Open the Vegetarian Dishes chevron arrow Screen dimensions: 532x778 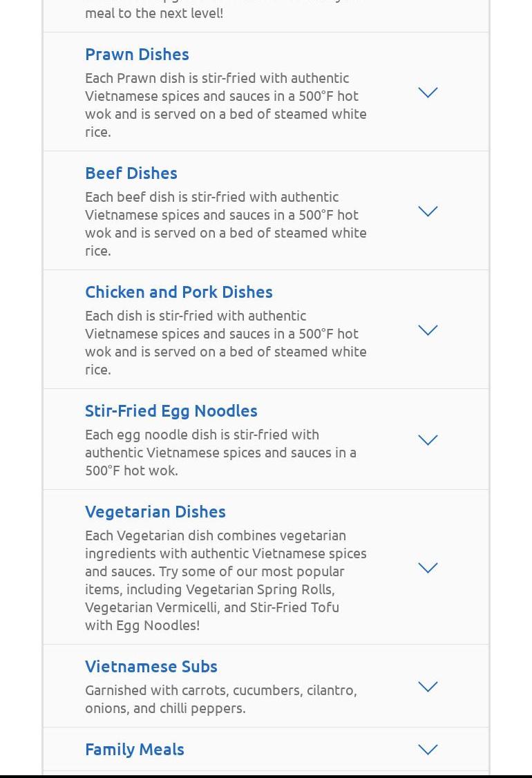coord(428,568)
